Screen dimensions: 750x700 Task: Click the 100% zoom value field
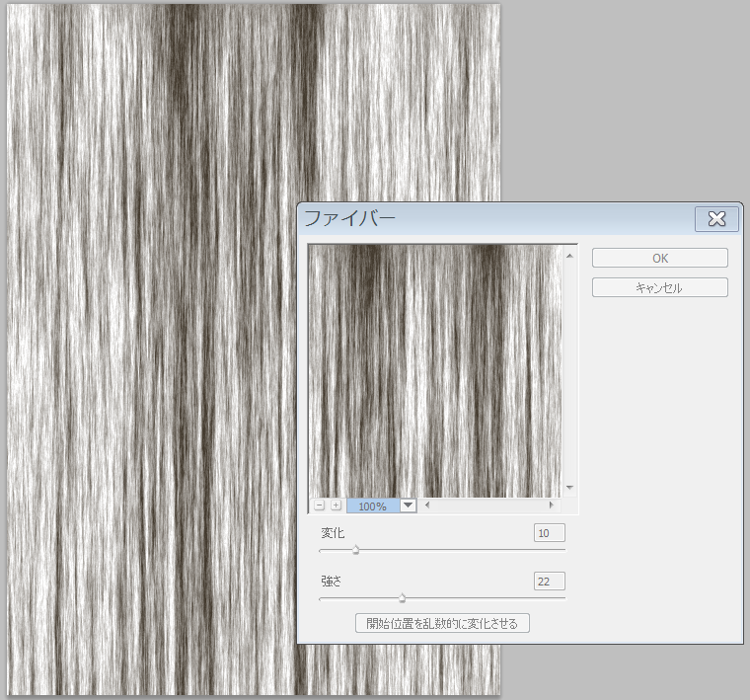click(x=373, y=506)
